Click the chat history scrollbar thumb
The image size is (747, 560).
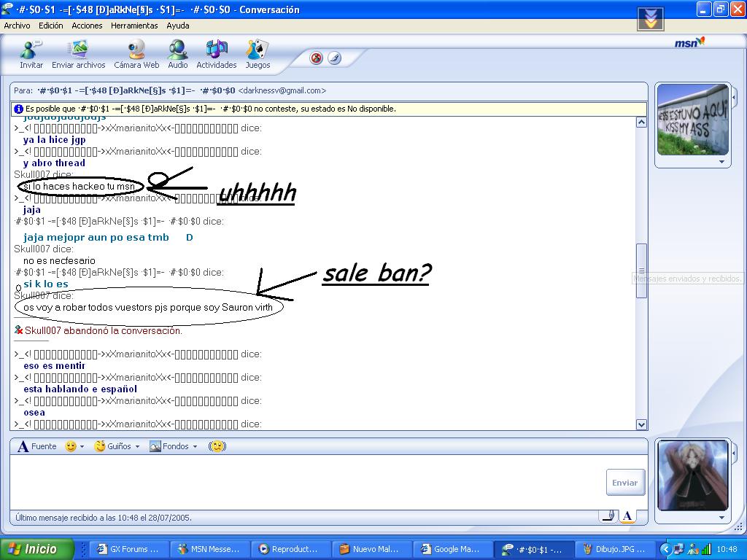click(x=641, y=271)
